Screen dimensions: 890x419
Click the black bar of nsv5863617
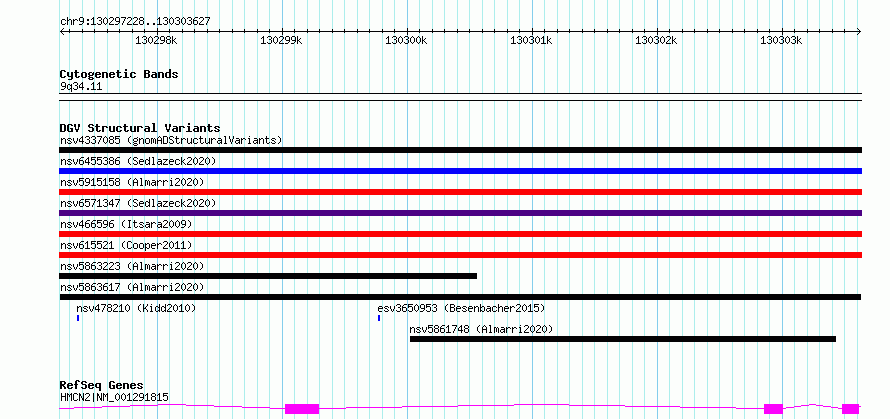click(460, 297)
